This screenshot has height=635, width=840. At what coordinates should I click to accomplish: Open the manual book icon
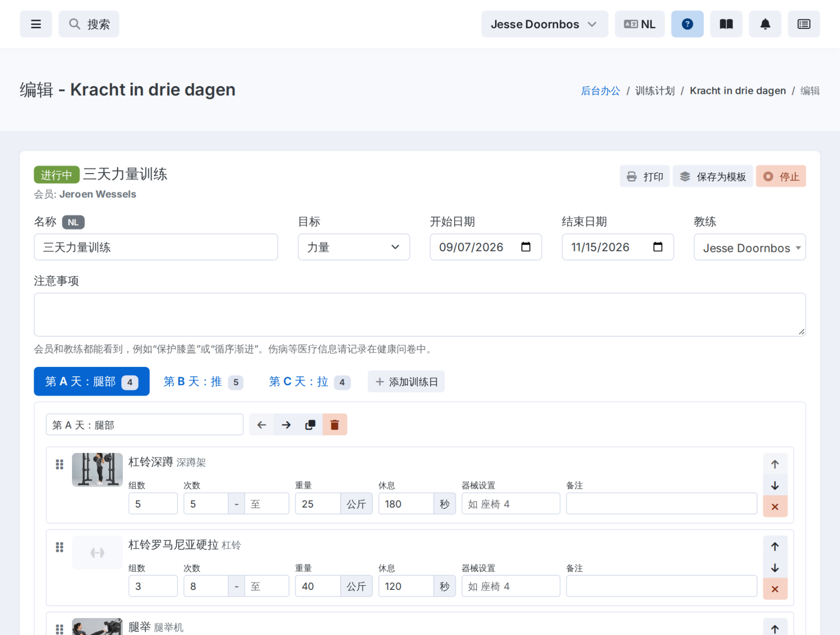click(726, 24)
